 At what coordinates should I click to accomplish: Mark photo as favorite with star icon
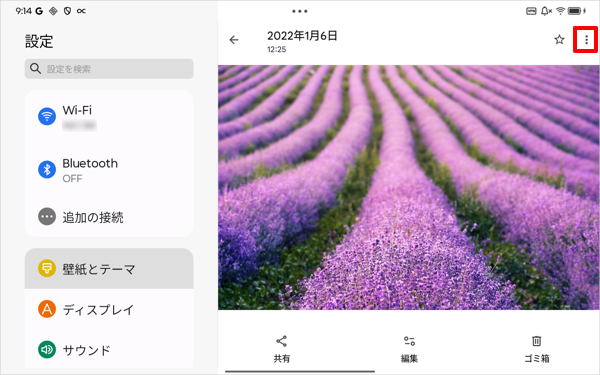(x=559, y=39)
